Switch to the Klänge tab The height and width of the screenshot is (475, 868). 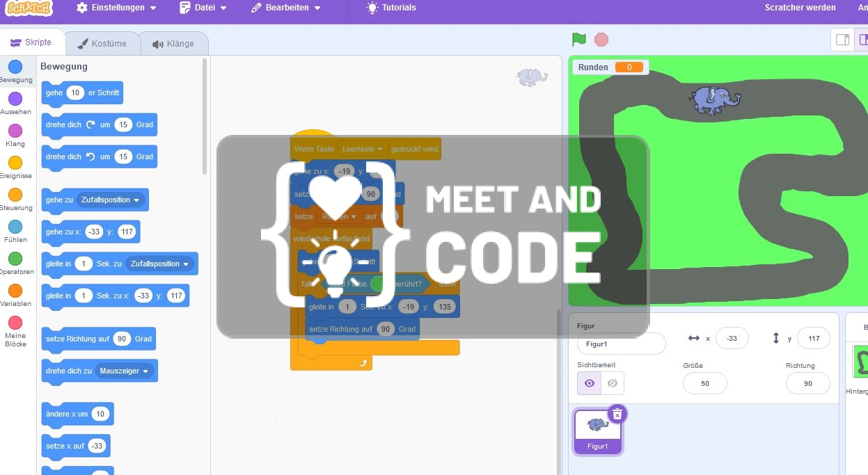coord(173,43)
